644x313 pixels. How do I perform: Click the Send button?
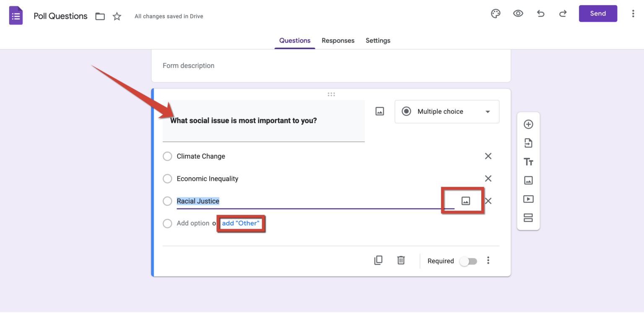pos(598,13)
